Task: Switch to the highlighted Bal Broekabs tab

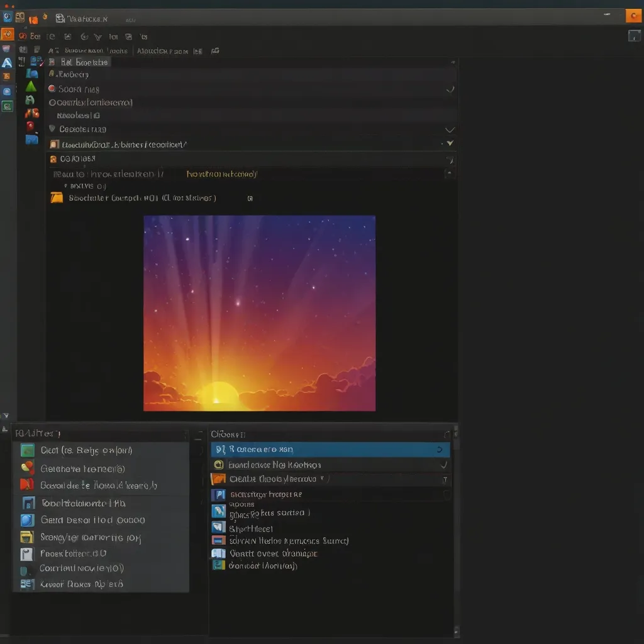Action: point(79,62)
